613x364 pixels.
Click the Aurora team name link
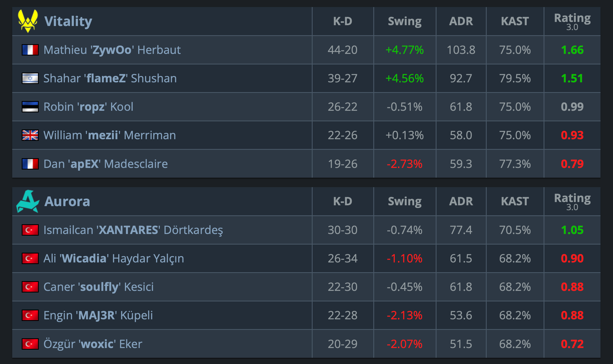point(67,201)
